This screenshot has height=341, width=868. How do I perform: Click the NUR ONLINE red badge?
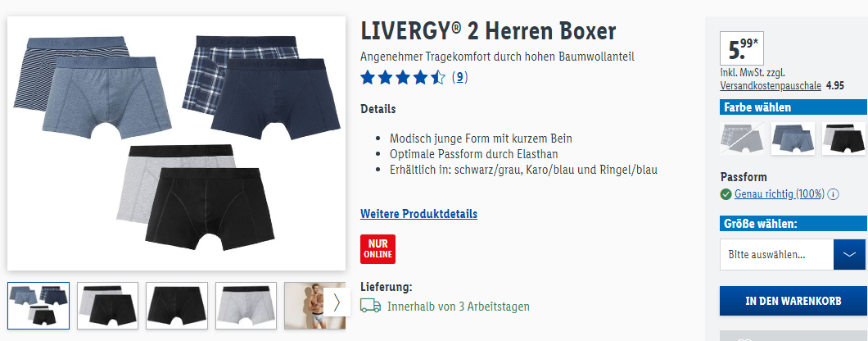click(377, 249)
